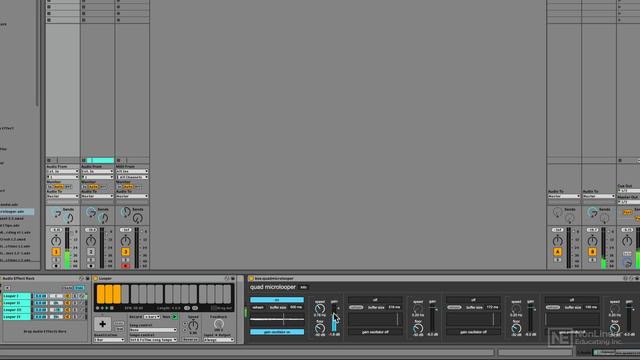640x360 pixels.
Task: Set track 2 monitor to Auto
Action: 93,187
